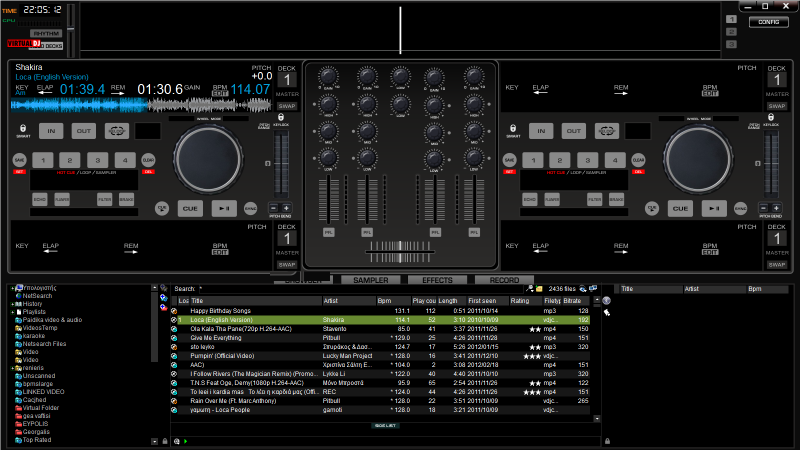Click Shakira track waveform overview
Viewport: 800px width, 450px height.
141,106
